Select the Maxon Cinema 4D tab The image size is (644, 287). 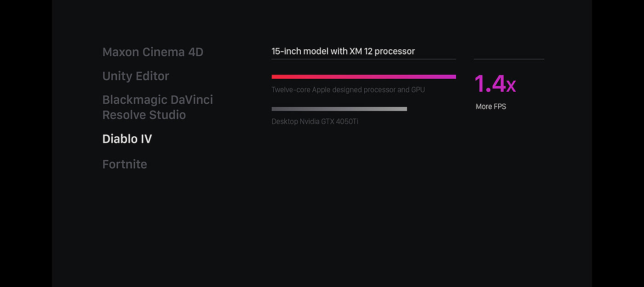point(153,52)
